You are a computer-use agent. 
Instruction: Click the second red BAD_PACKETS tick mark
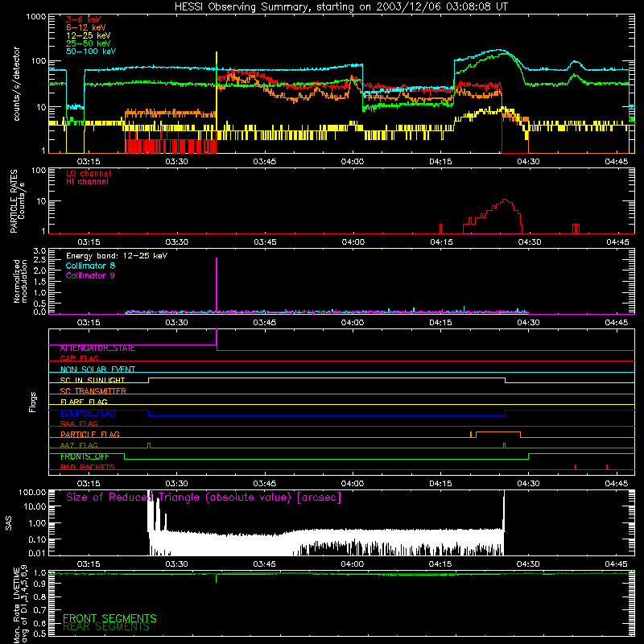(x=607, y=467)
